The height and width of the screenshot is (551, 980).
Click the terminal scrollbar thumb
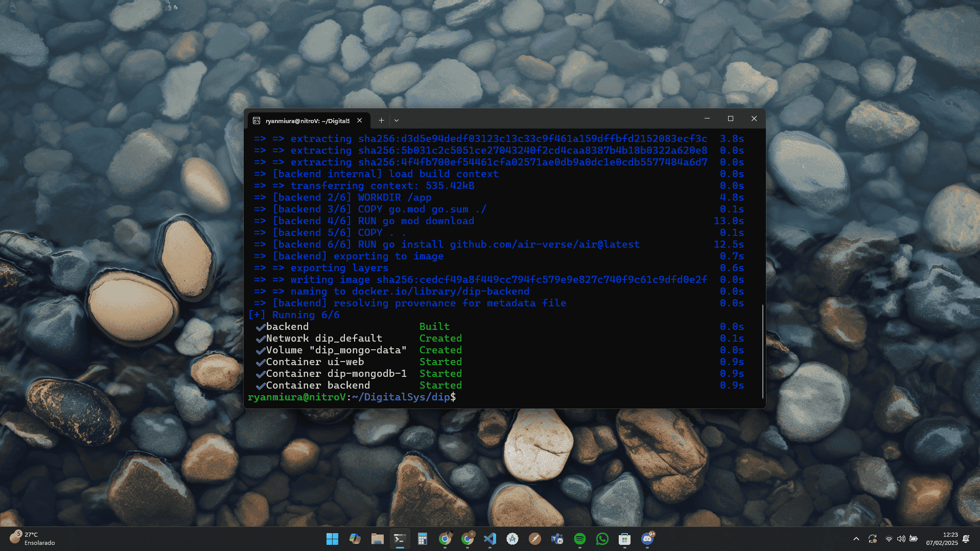pyautogui.click(x=762, y=351)
